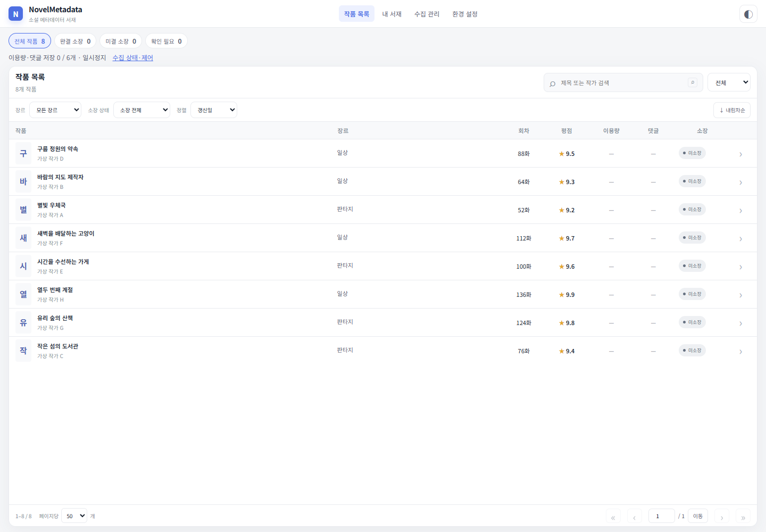Switch to the 내 서재 tab
The width and height of the screenshot is (766, 532).
coord(392,14)
